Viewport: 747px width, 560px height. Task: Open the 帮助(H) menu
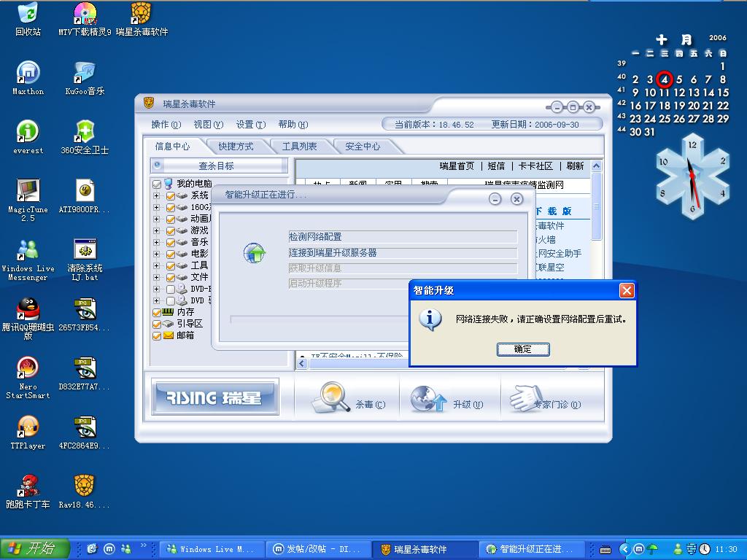click(293, 125)
